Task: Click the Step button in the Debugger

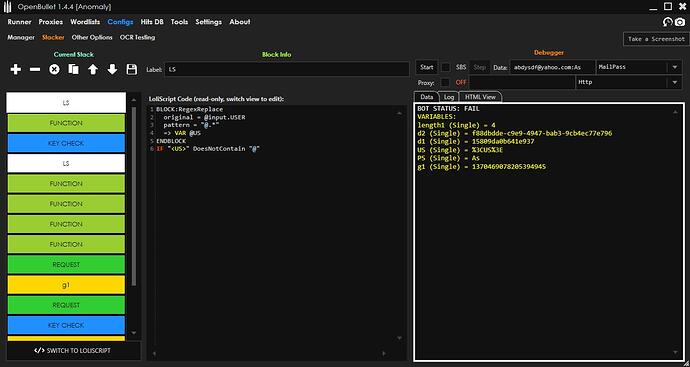Action: pyautogui.click(x=480, y=67)
